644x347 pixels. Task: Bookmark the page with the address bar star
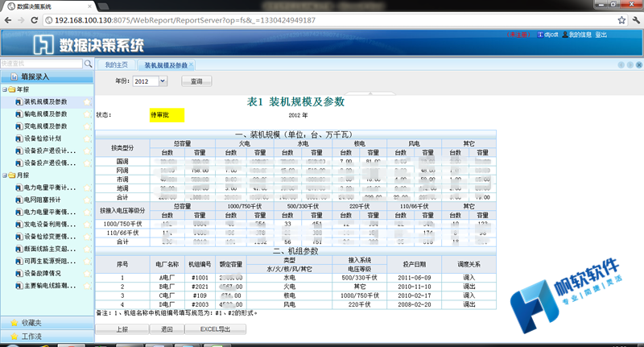click(x=621, y=20)
